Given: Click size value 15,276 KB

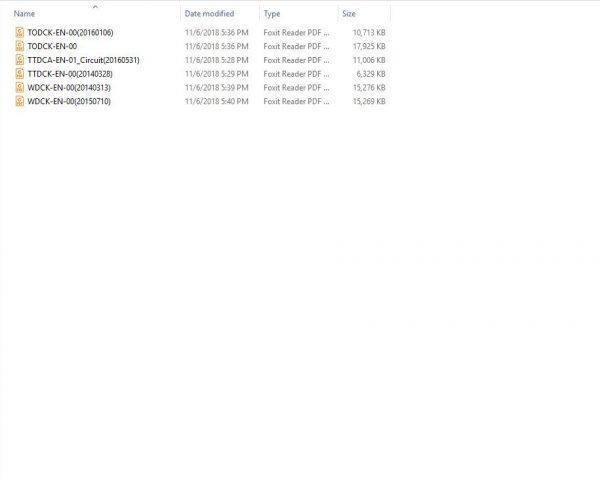Looking at the screenshot, I should pyautogui.click(x=369, y=88).
